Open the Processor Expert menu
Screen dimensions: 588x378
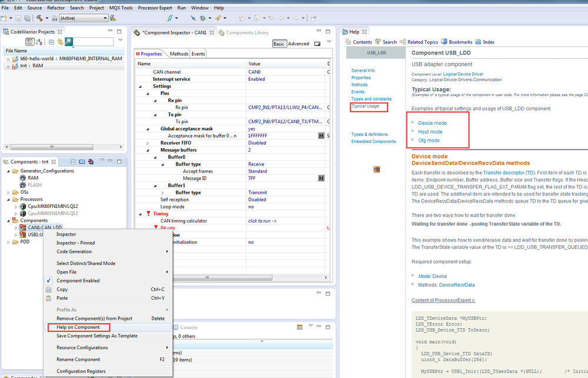(x=155, y=8)
